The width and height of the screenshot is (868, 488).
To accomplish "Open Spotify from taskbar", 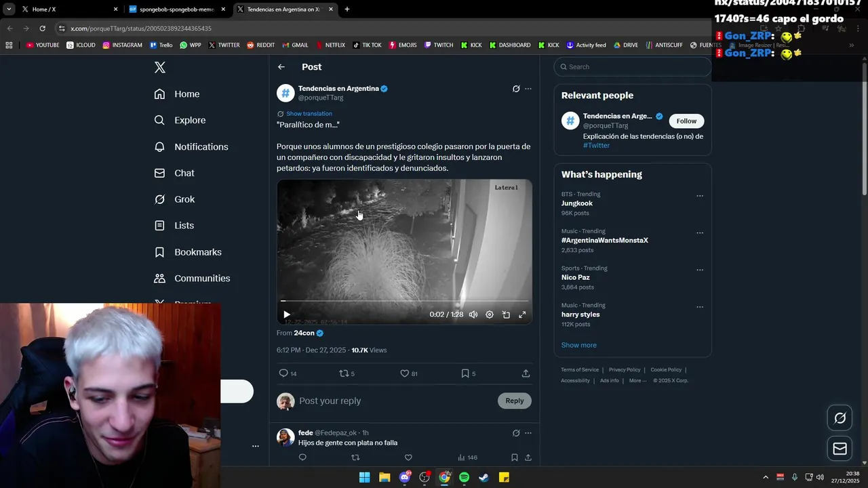I will (464, 477).
